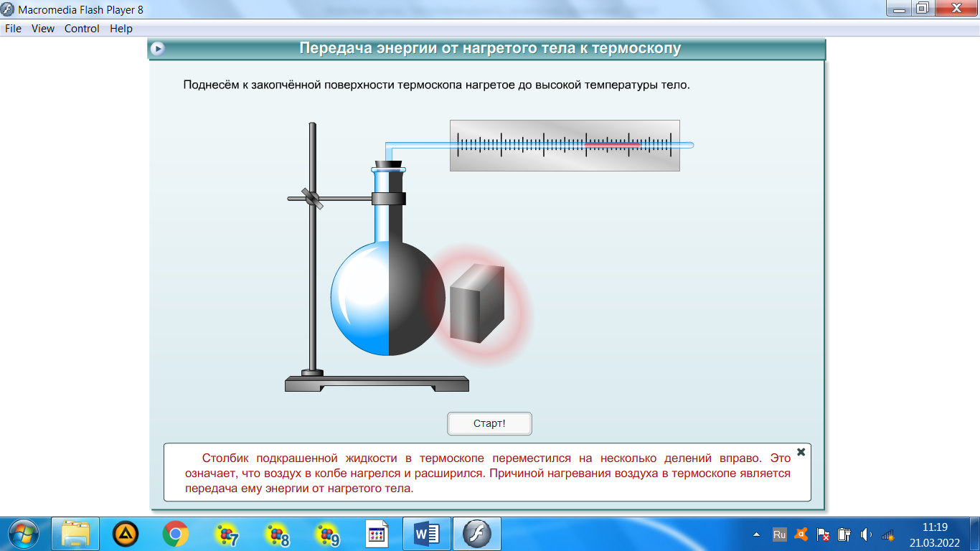Minimize the Flash Player window

pyautogui.click(x=899, y=9)
